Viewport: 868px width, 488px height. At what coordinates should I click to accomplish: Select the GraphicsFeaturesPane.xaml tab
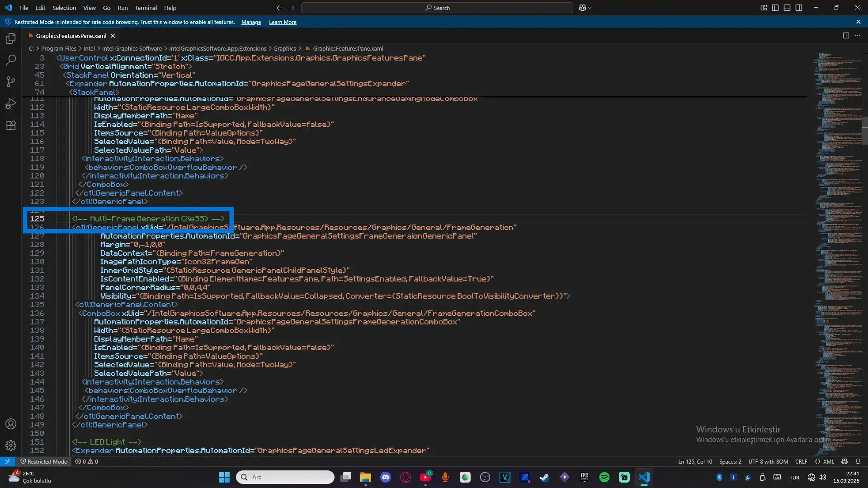click(x=71, y=36)
